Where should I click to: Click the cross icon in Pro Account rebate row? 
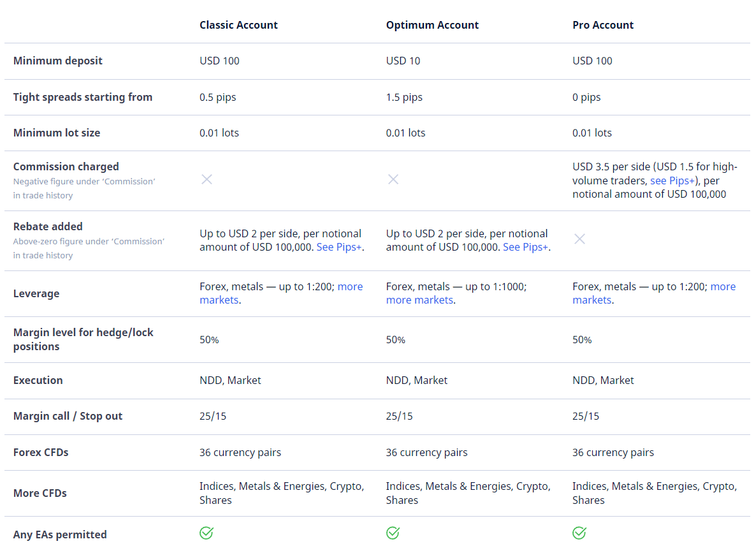tap(579, 239)
